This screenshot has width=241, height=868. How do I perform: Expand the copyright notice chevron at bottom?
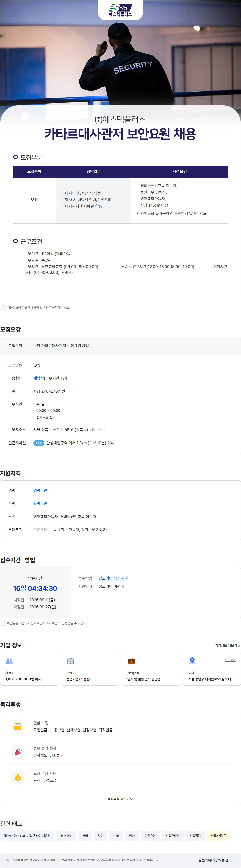[x=157, y=860]
